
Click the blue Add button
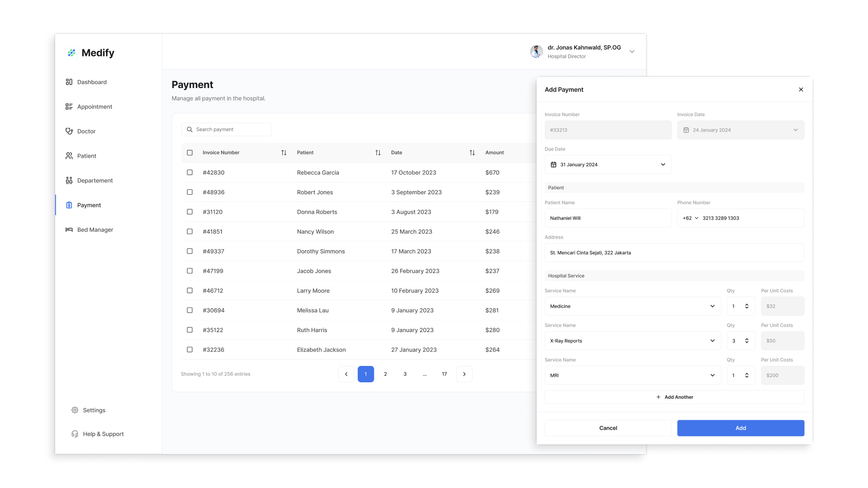tap(741, 428)
